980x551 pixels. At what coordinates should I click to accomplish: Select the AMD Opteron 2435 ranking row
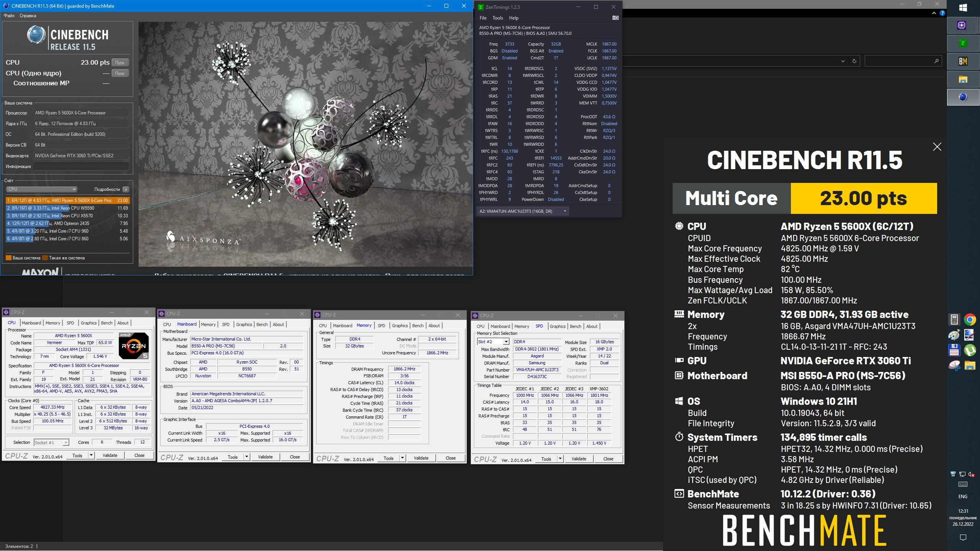(x=68, y=223)
